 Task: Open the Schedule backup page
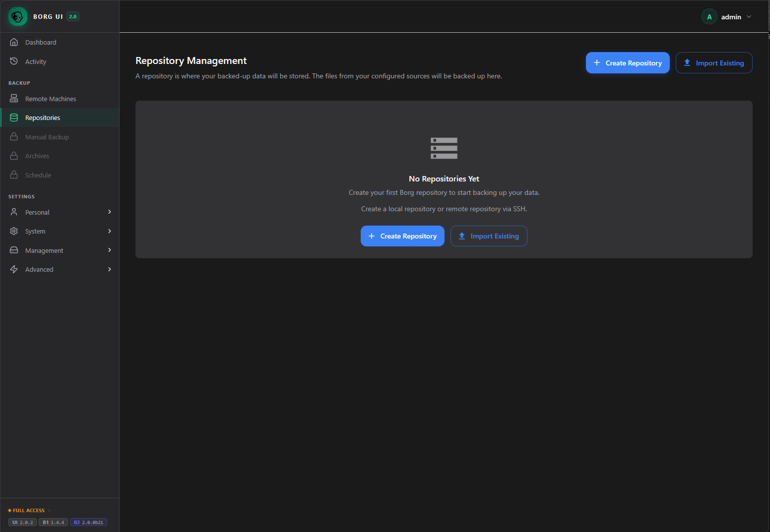[38, 175]
